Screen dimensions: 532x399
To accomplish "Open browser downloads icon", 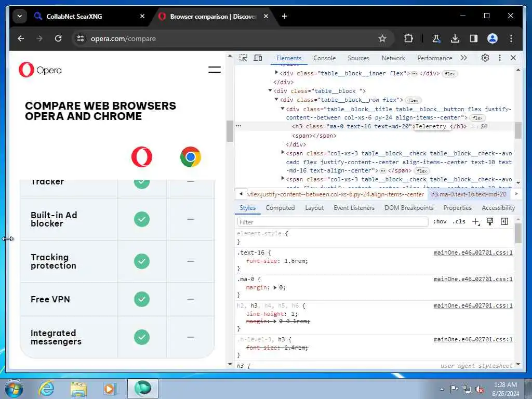I will (x=455, y=38).
